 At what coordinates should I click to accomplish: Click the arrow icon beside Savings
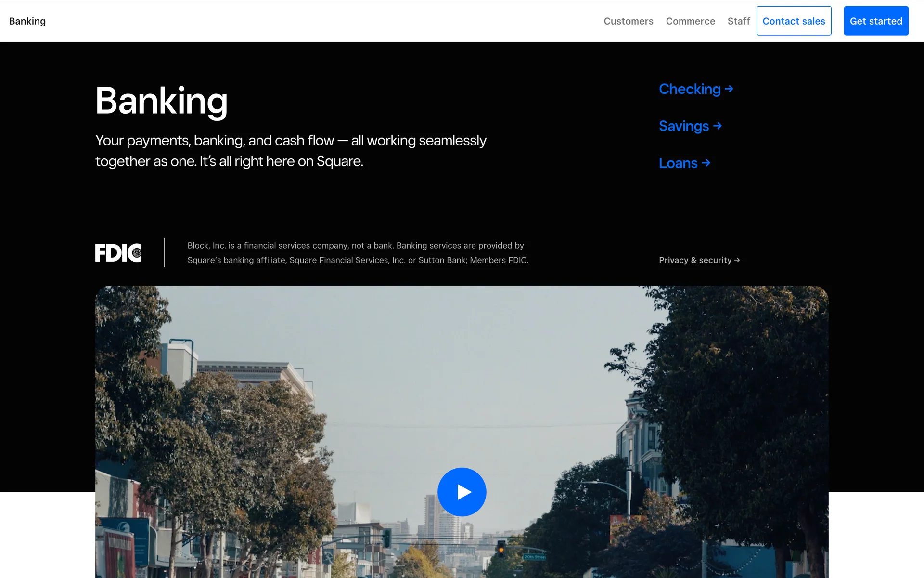click(x=718, y=126)
